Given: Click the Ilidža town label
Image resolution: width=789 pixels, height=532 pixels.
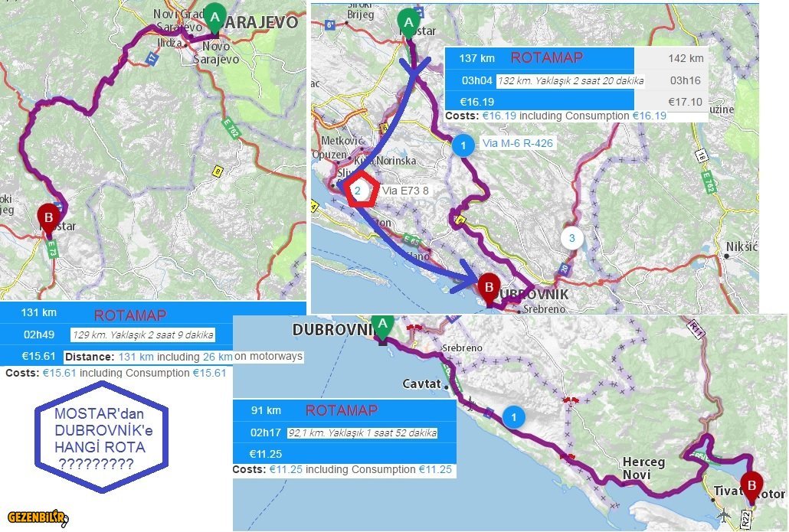Looking at the screenshot, I should 169,43.
